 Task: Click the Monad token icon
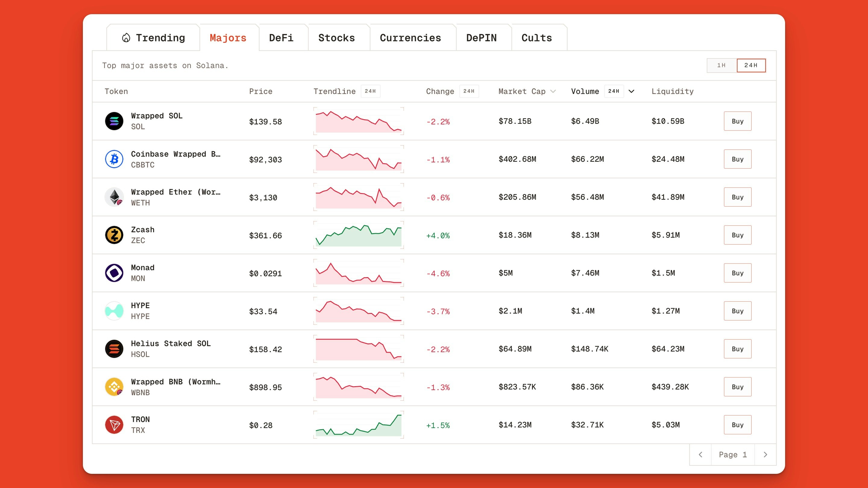(114, 273)
